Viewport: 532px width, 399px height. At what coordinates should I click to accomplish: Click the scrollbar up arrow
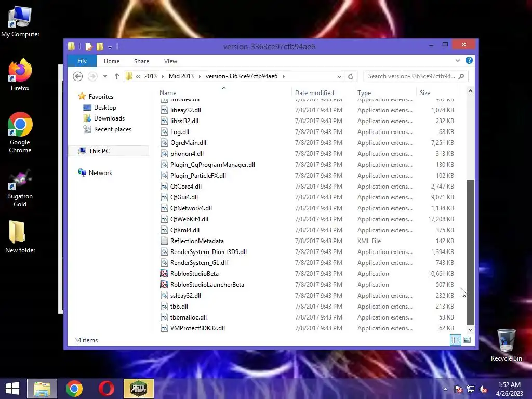coord(470,91)
